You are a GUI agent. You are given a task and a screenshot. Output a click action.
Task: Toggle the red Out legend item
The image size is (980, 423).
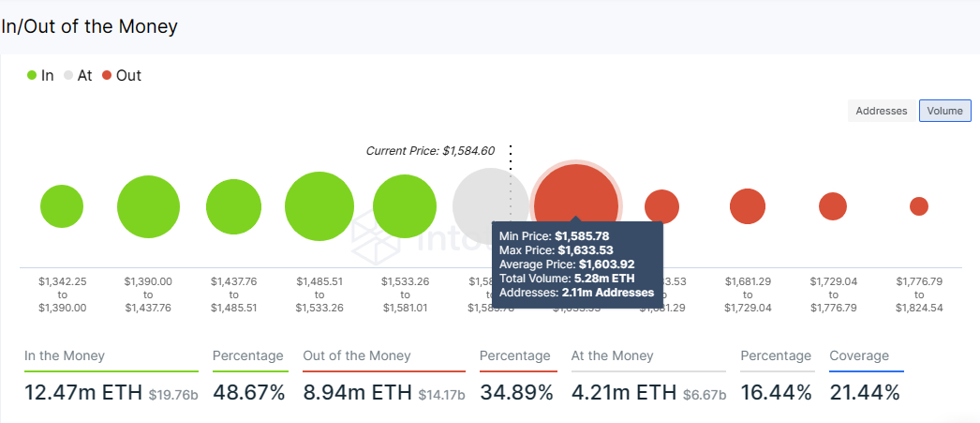tap(122, 76)
